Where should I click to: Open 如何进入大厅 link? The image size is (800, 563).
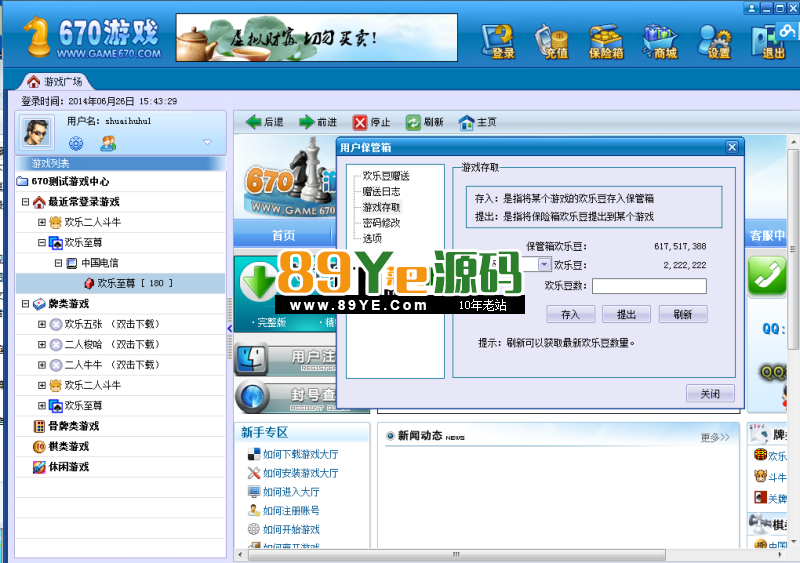pyautogui.click(x=291, y=492)
